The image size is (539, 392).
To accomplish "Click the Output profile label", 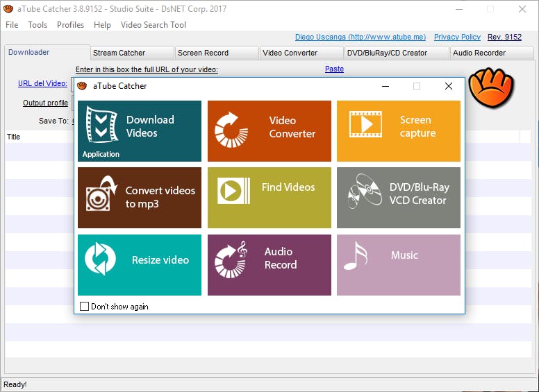I will tap(45, 103).
